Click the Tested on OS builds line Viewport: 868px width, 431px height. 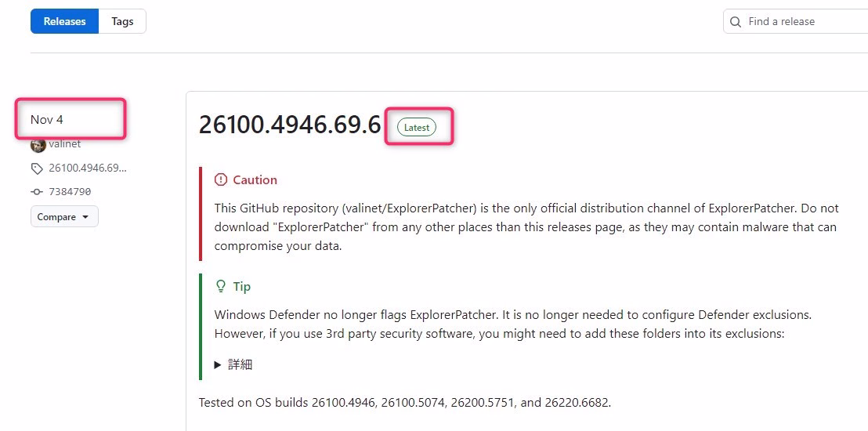[404, 402]
